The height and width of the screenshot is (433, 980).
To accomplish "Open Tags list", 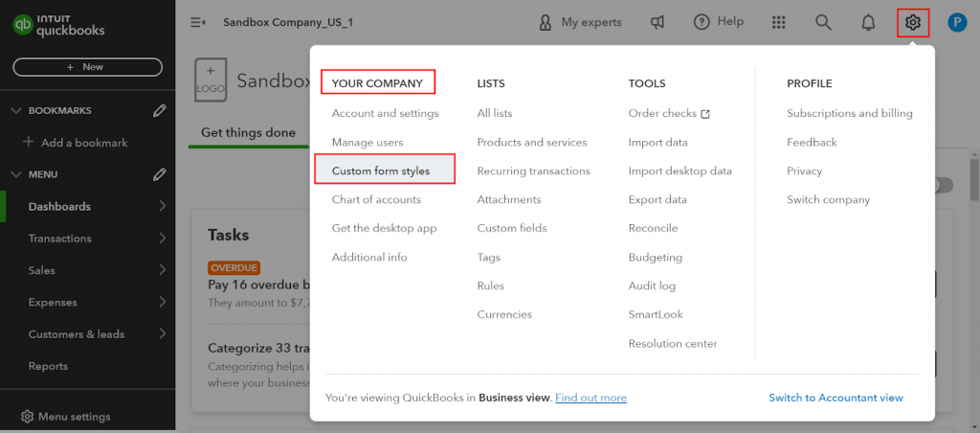I will [489, 257].
